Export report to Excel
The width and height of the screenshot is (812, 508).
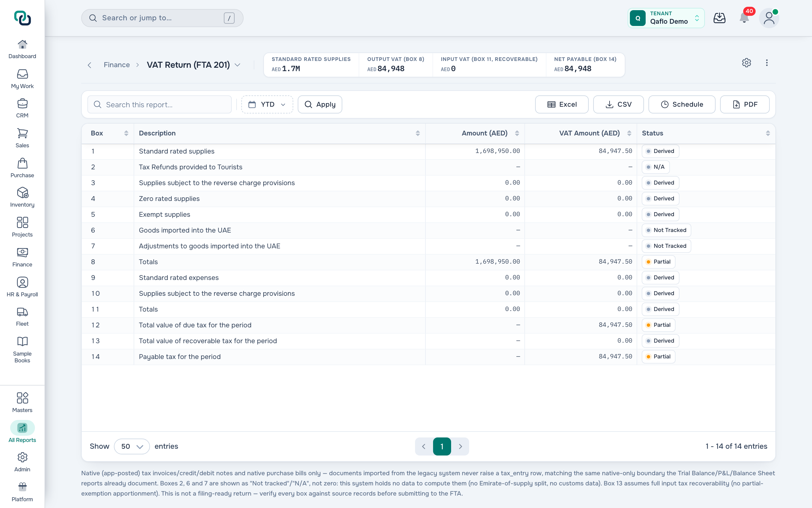click(x=562, y=104)
